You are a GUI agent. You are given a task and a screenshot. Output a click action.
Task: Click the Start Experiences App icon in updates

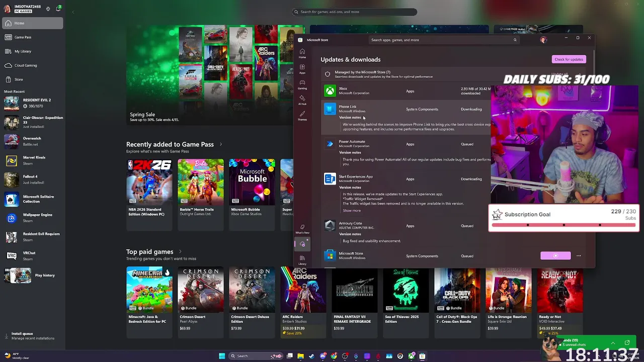330,179
